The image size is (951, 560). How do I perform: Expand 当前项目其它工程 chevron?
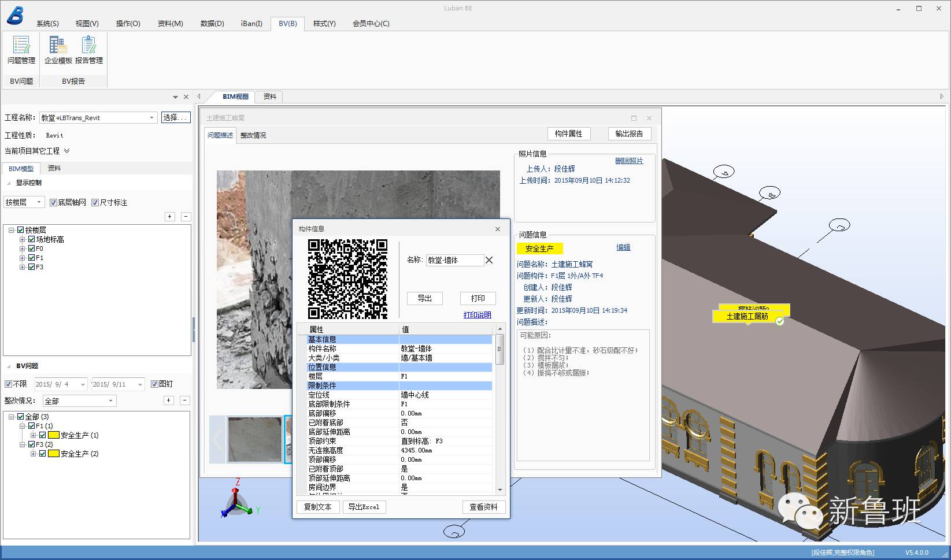[x=67, y=151]
